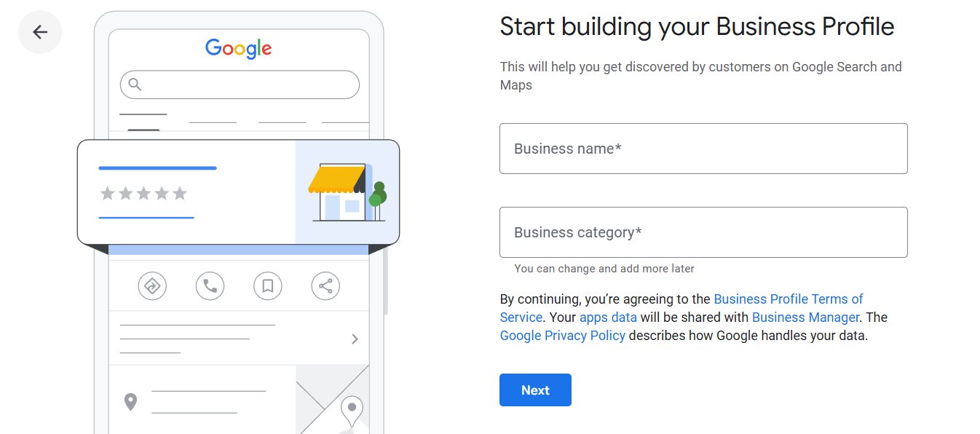This screenshot has width=980, height=434.
Task: Click the Share icon in the phone preview
Action: pyautogui.click(x=325, y=285)
